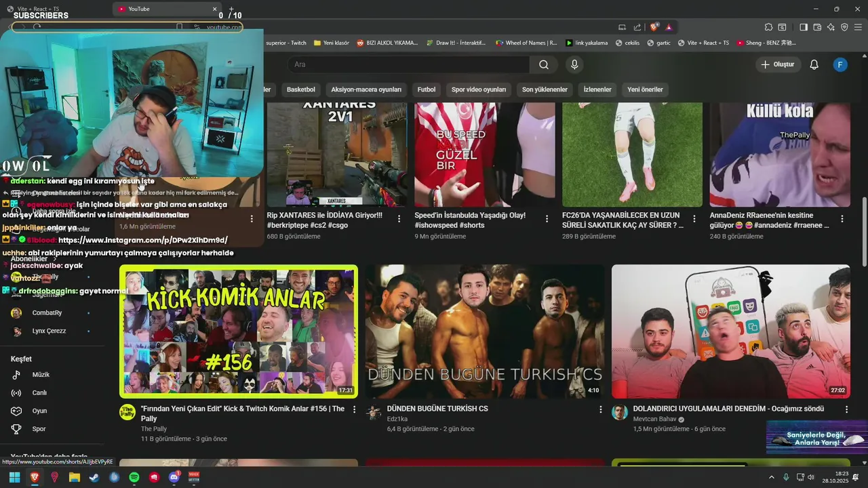868x488 pixels.
Task: Click the Brave Shields lion icon
Action: coord(654,27)
